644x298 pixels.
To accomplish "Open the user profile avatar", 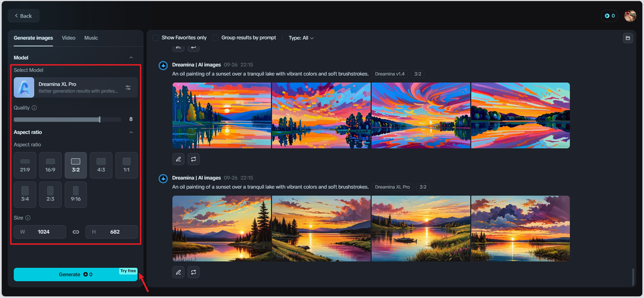I will (x=630, y=16).
